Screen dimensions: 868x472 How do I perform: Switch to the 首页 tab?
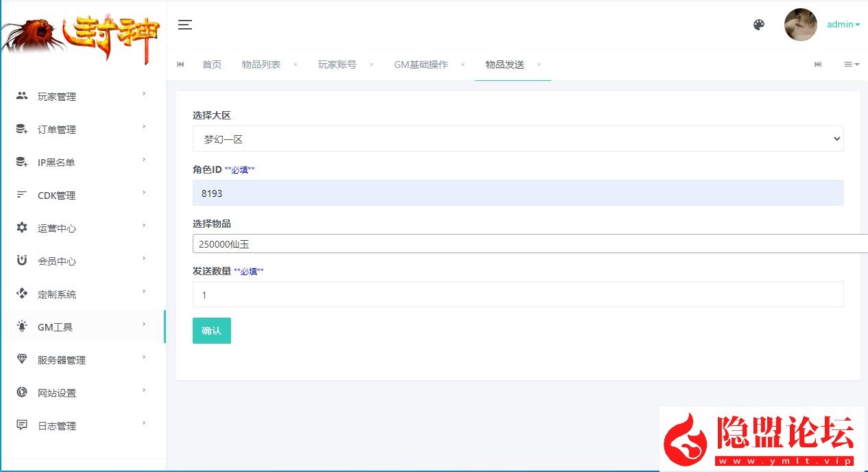pos(212,64)
